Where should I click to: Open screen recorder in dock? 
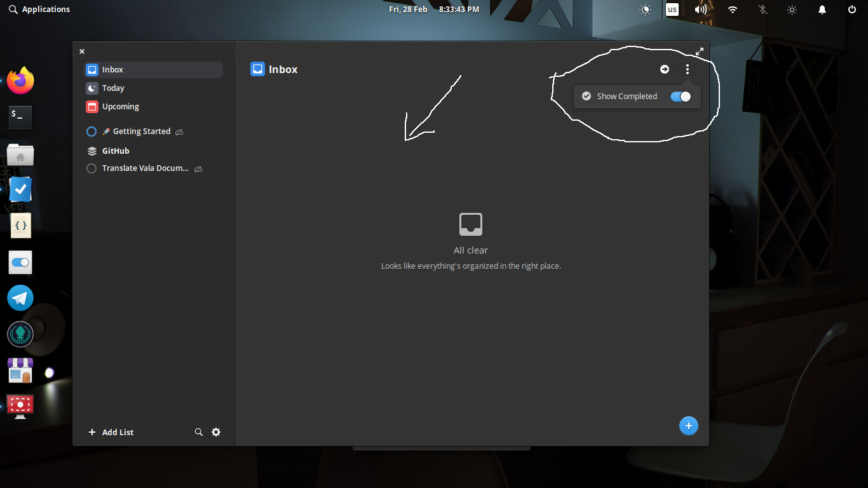(x=20, y=407)
